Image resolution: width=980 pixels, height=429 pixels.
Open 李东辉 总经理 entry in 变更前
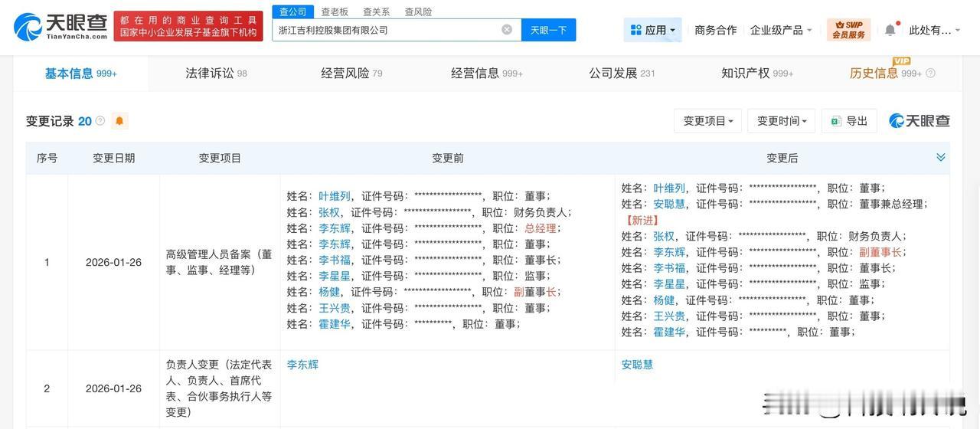335,228
